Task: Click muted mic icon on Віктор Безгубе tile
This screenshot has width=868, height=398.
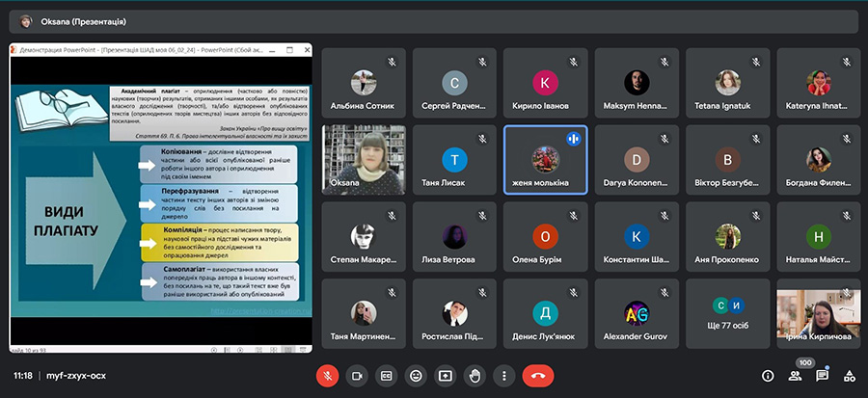Action: tap(756, 139)
